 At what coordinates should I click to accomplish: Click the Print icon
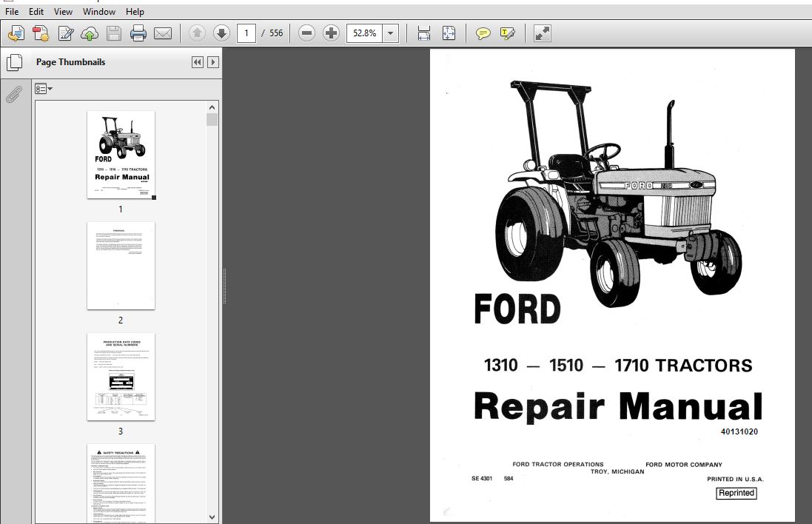(138, 33)
